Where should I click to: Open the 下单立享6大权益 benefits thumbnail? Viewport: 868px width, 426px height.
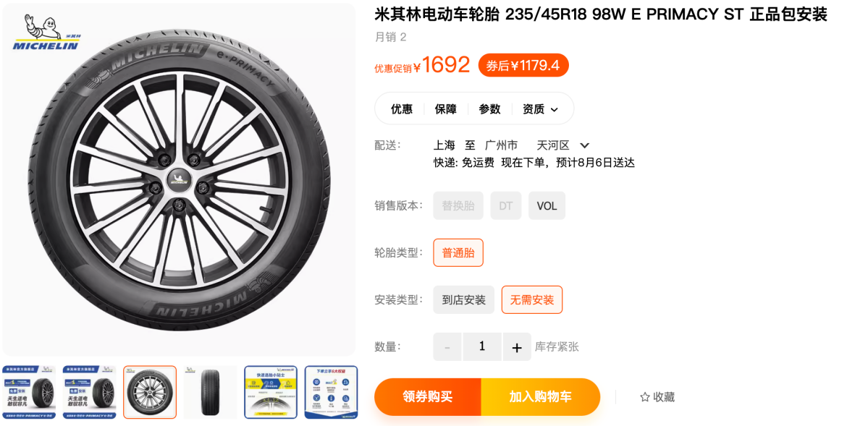click(x=331, y=392)
